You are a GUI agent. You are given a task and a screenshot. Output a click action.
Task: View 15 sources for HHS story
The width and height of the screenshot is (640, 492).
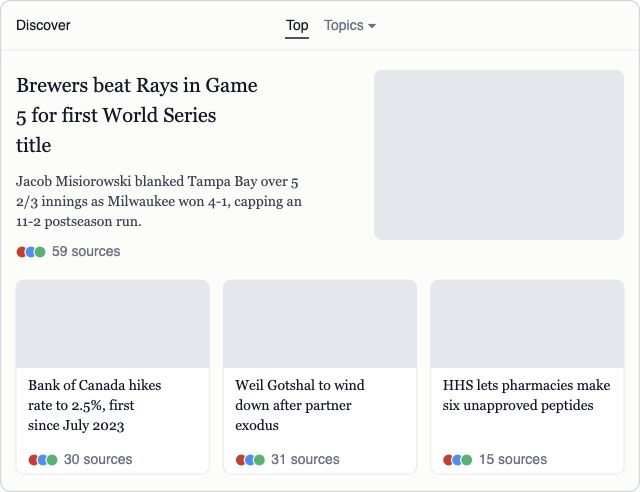pyautogui.click(x=513, y=459)
